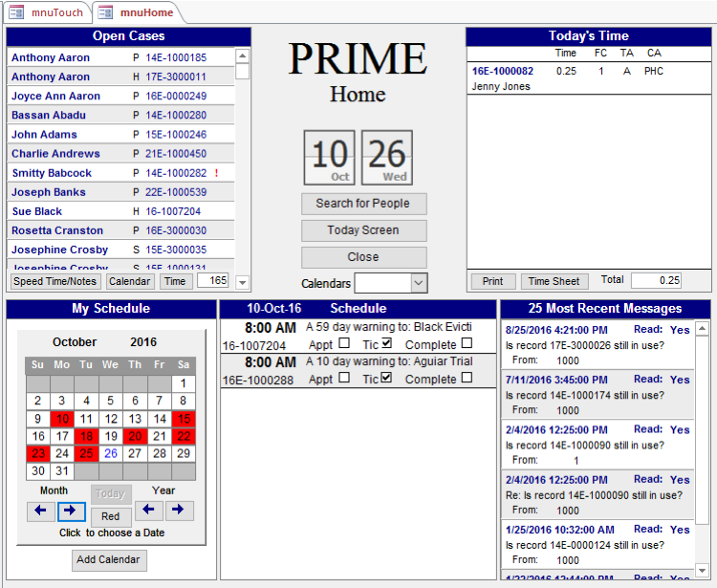Click the 26 Wed day flip tile

(x=387, y=158)
